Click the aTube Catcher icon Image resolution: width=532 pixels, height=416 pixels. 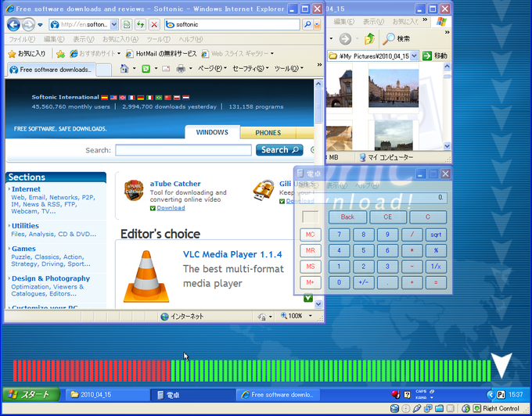pos(134,191)
